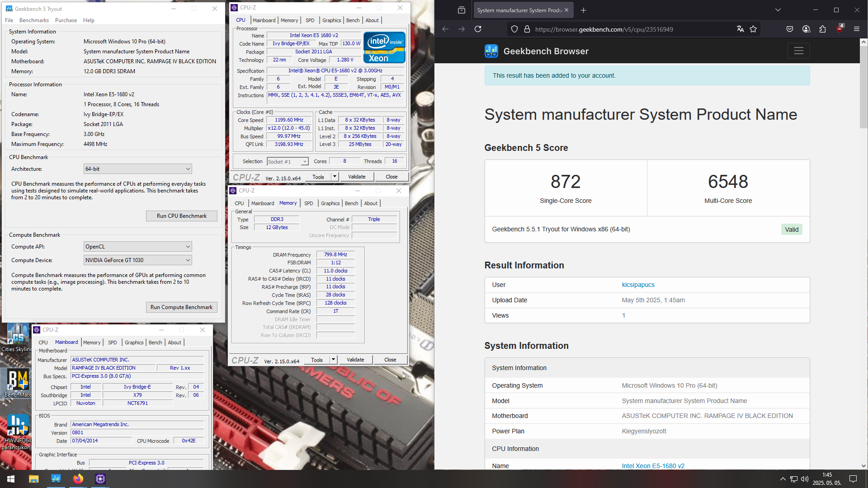868x488 pixels.
Task: Open the list all tabs dropdown in Firefox
Action: pyautogui.click(x=778, y=10)
